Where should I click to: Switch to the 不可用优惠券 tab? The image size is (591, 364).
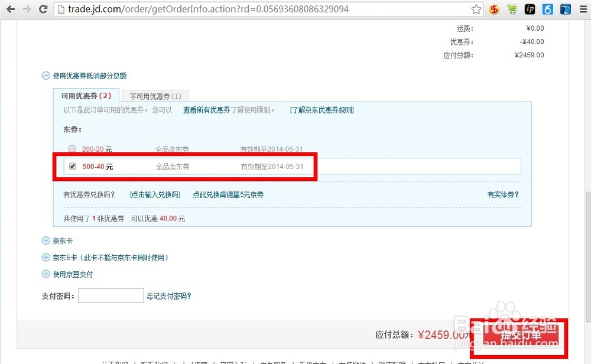(155, 95)
